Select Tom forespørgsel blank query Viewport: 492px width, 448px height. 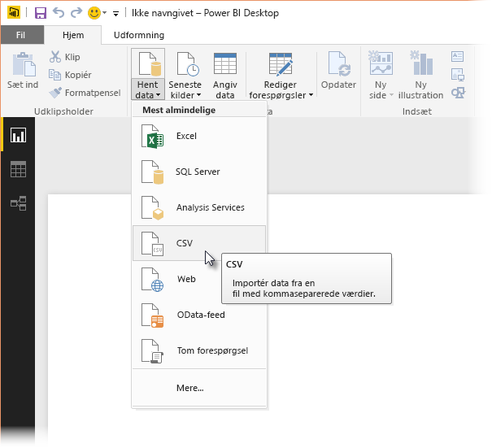pyautogui.click(x=199, y=350)
